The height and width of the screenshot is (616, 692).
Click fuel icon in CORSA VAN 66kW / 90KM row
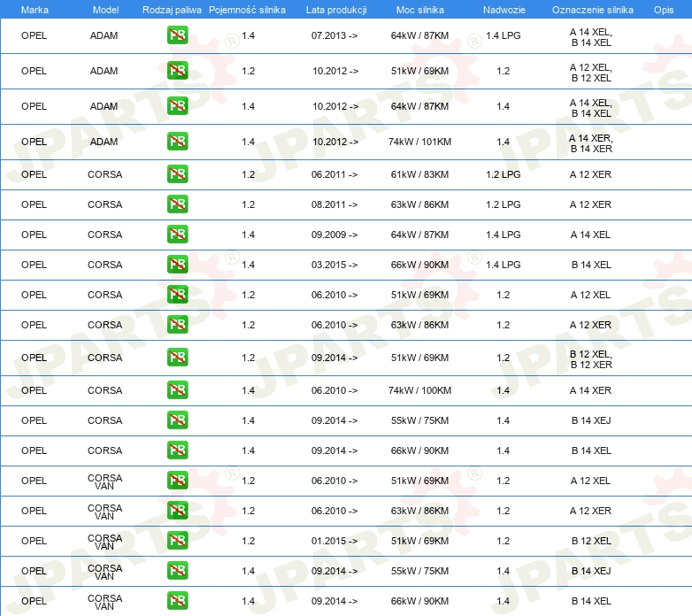pyautogui.click(x=177, y=601)
